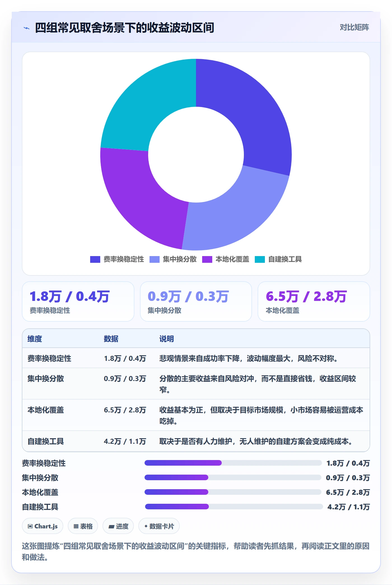Viewport: 392px width, 585px height.
Task: Toggle 本地化覆盖 legend color swatch
Action: click(x=207, y=259)
